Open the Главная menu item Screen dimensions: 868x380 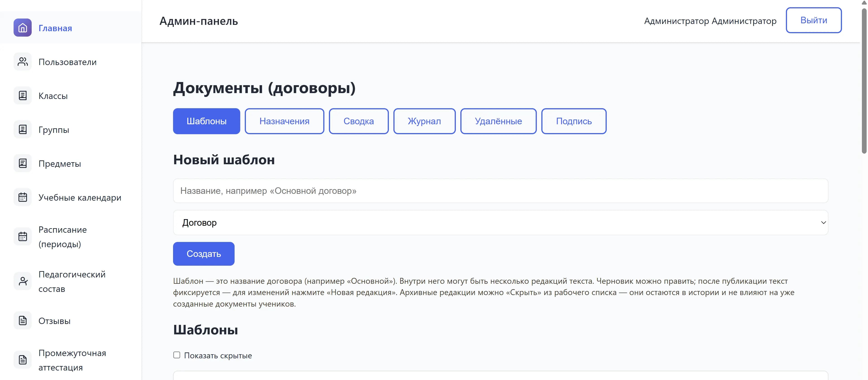71,28
